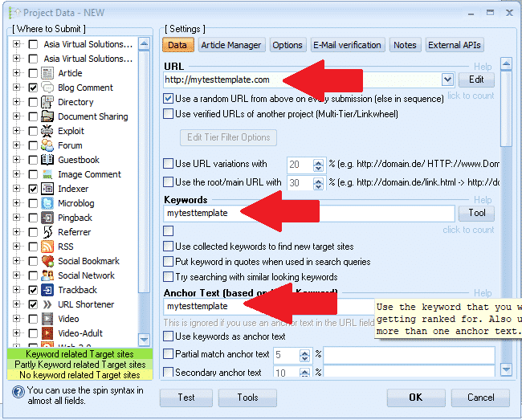Click the Social Bookmark icon
This screenshot has width=522, height=420.
[x=47, y=261]
